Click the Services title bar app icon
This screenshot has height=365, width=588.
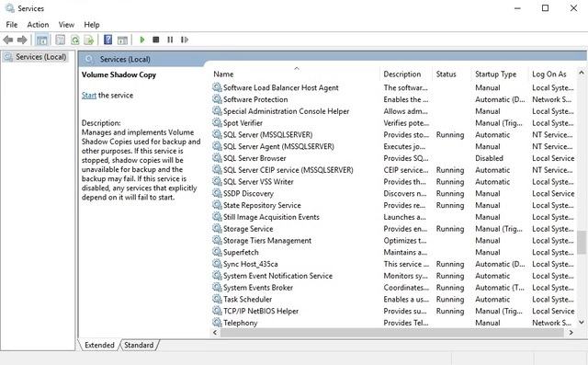[x=9, y=8]
